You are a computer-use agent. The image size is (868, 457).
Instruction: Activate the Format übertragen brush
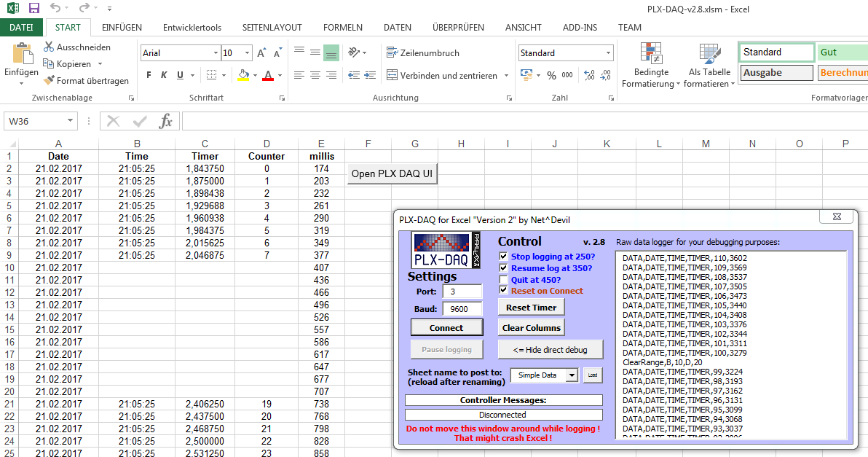[x=87, y=80]
